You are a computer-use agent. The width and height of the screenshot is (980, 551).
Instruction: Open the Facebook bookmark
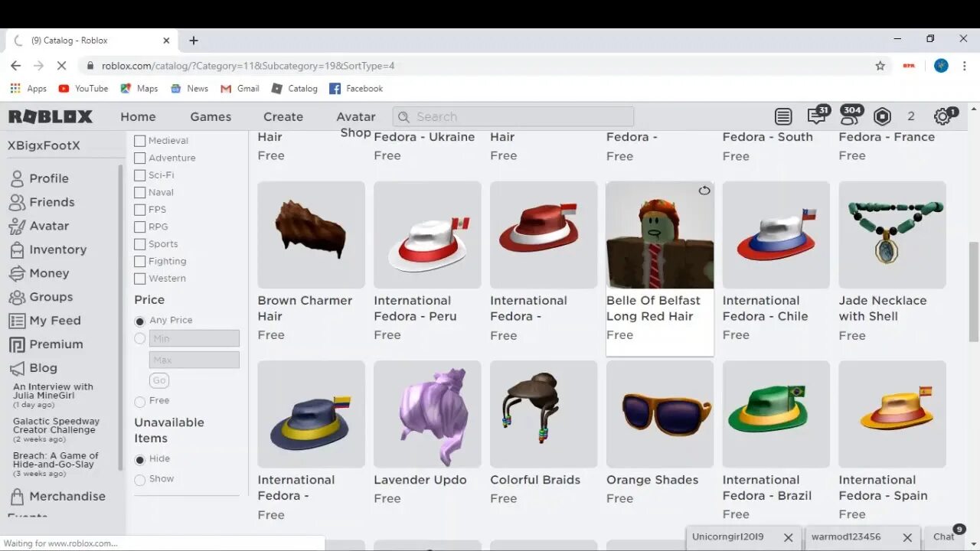coord(356,89)
